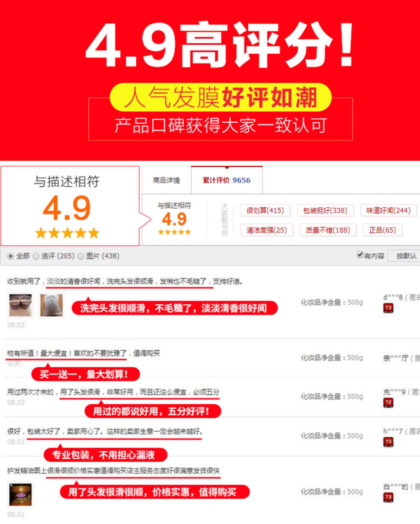Image resolution: width=420 pixels, height=524 pixels.
Task: Click the large orange five-star rating
Action: click(x=67, y=233)
